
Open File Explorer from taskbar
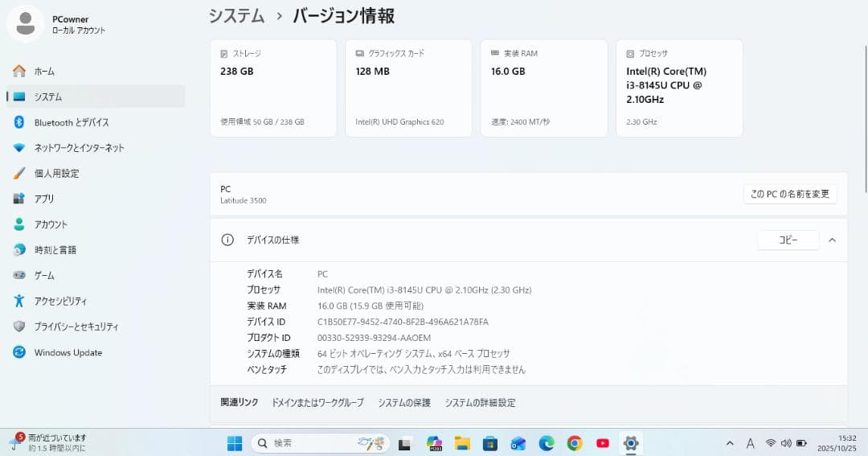pyautogui.click(x=462, y=443)
